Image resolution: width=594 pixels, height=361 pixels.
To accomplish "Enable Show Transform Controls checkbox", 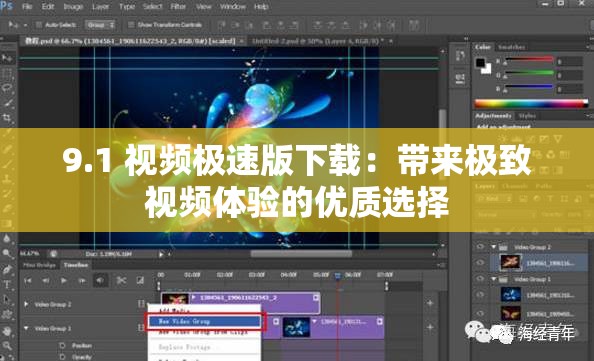I will click(131, 25).
